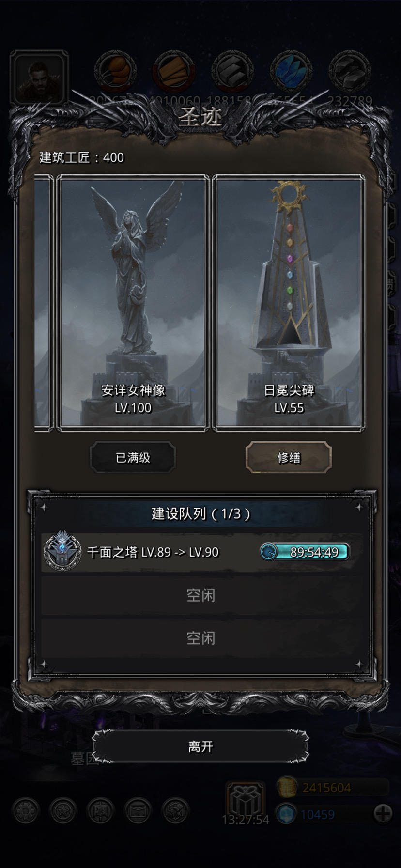The image size is (401, 868).
Task: Open the mail envelope icon
Action: tap(138, 810)
